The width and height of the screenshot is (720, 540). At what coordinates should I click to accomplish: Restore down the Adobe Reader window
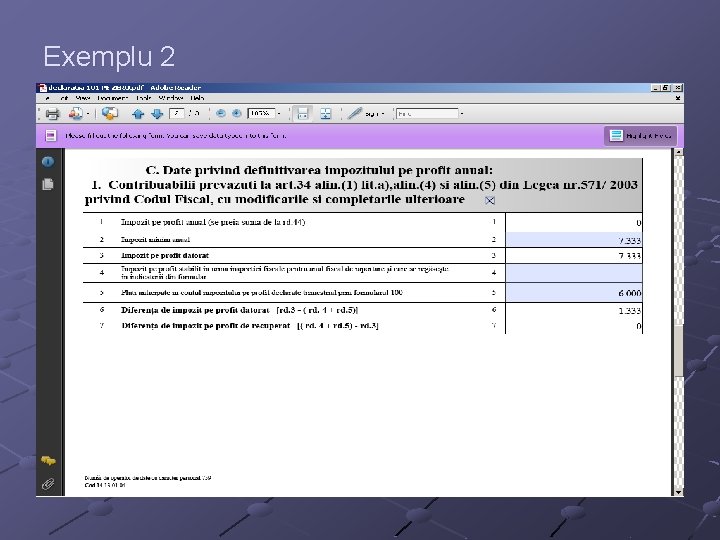(x=665, y=88)
